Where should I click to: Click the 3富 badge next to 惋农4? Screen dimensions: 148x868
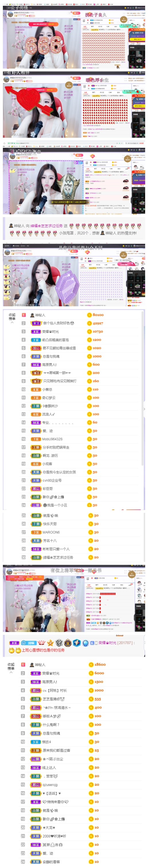coord(36,742)
